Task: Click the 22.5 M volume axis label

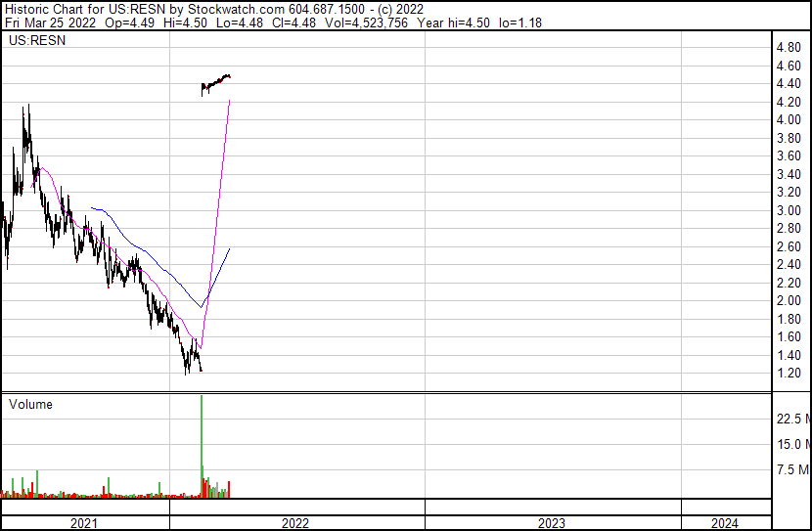Action: pos(792,419)
